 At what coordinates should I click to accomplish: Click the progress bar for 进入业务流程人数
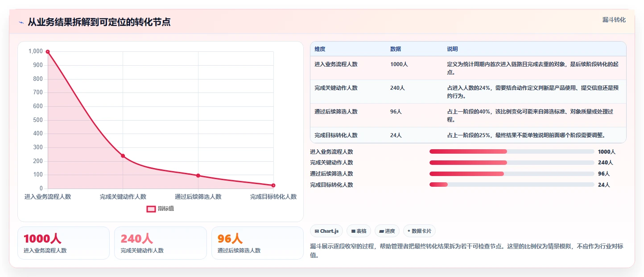pos(512,151)
